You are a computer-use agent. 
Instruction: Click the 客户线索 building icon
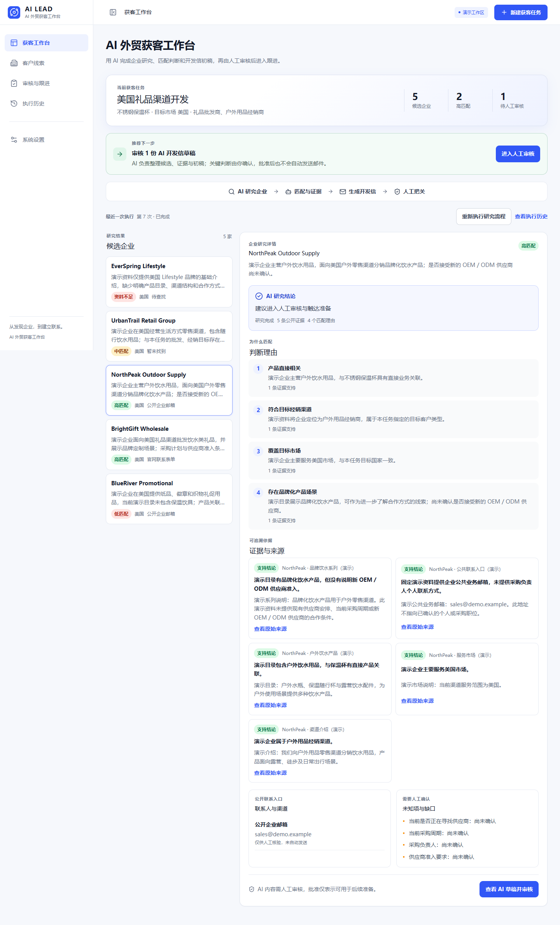click(x=14, y=63)
